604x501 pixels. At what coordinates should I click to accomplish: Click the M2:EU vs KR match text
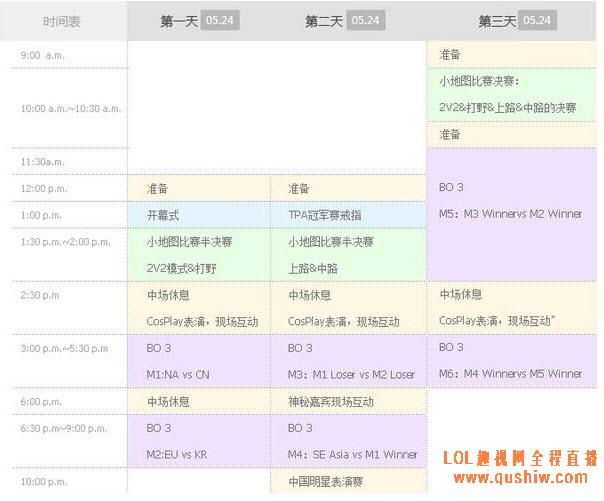tap(177, 455)
